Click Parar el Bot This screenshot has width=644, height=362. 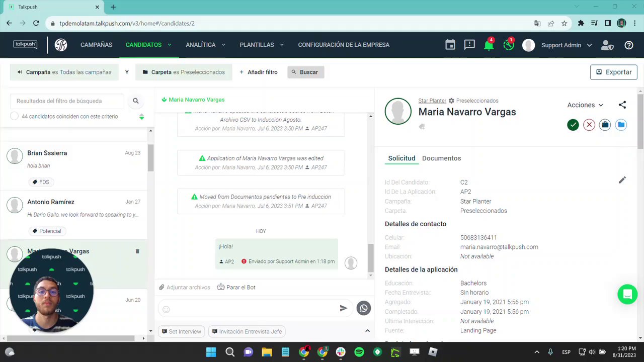pos(236,287)
